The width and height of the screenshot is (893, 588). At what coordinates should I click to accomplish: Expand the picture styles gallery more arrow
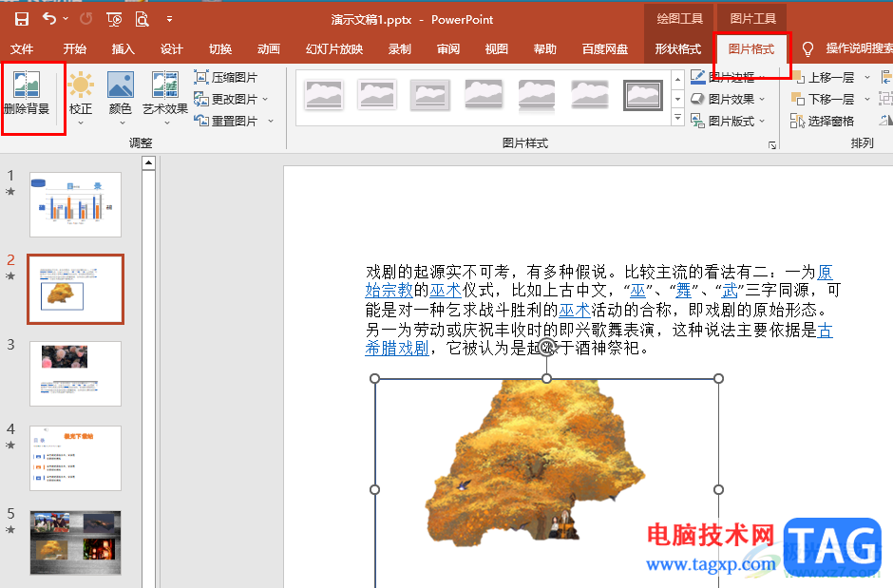pos(677,118)
